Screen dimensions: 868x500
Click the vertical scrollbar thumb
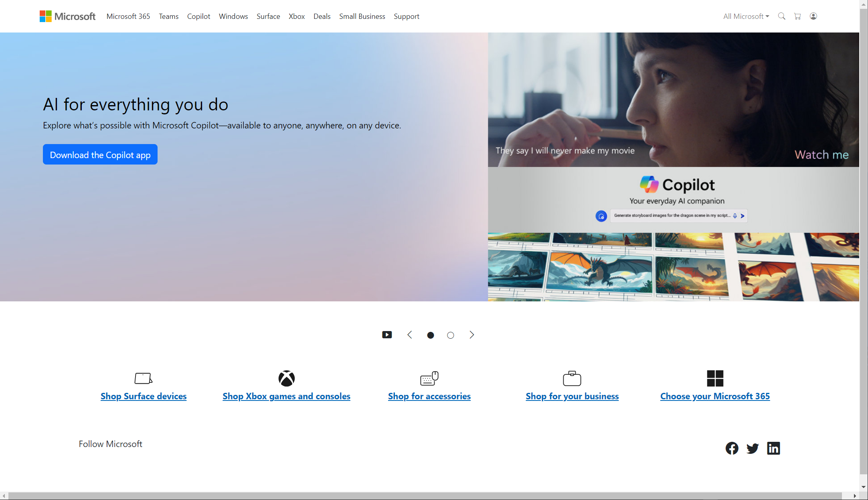864,242
